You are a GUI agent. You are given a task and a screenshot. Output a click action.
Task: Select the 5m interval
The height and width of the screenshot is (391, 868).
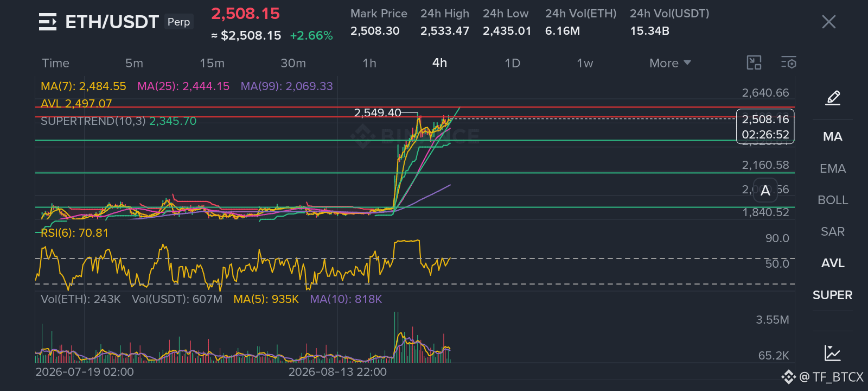[134, 63]
